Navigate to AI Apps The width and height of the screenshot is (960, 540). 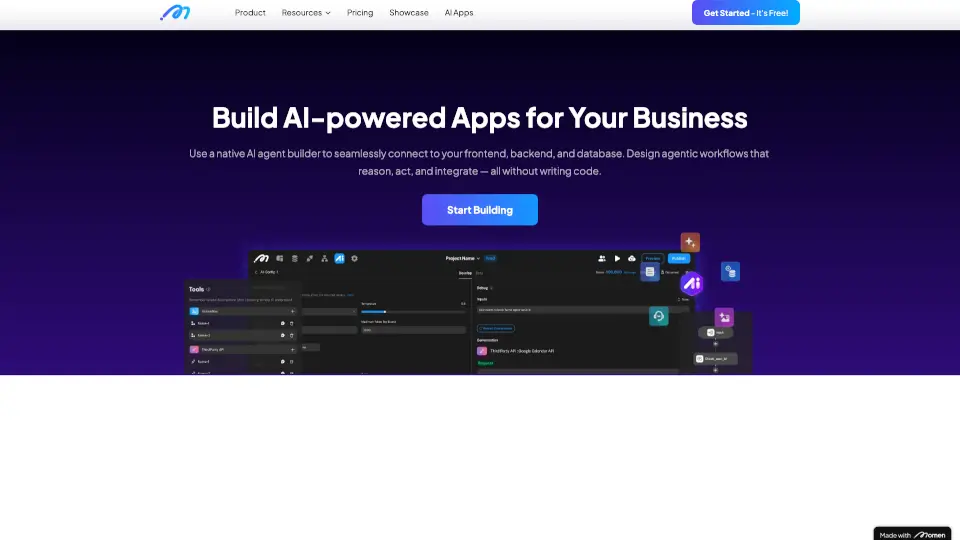tap(459, 13)
